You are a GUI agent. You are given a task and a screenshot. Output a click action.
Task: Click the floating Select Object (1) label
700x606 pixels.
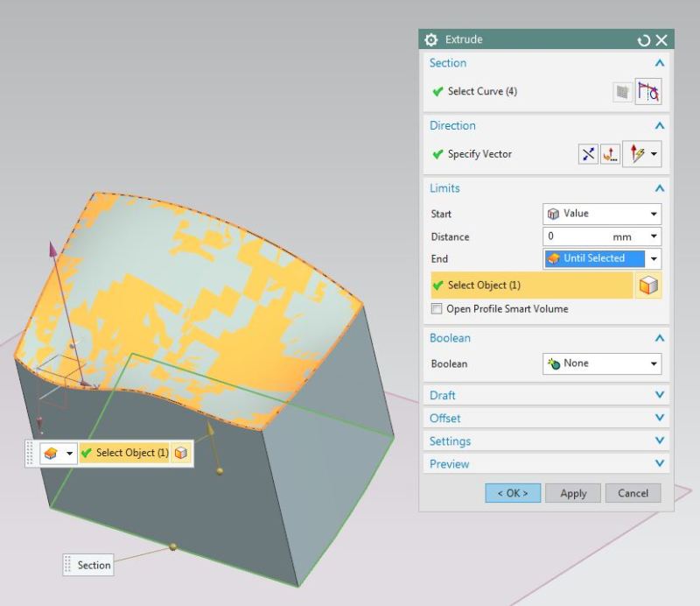click(x=132, y=453)
